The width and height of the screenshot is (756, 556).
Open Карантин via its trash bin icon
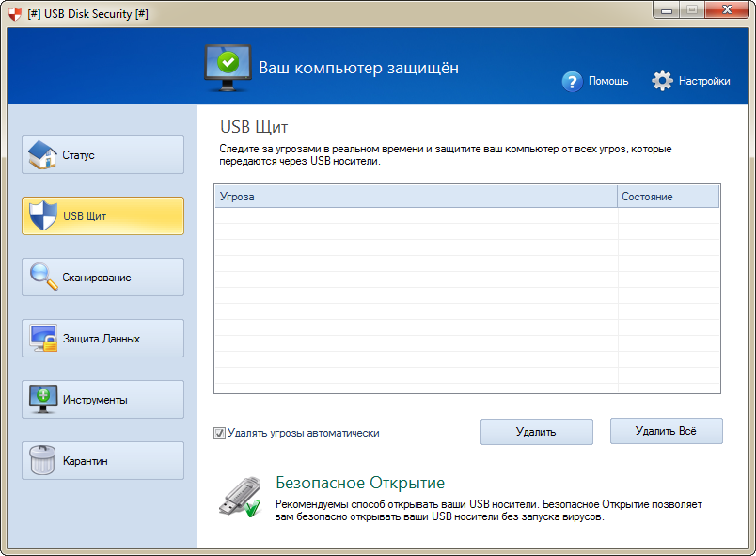[x=43, y=460]
